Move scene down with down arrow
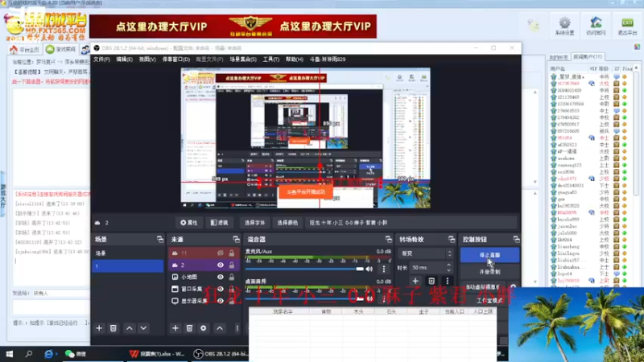The width and height of the screenshot is (644, 362). 143,328
